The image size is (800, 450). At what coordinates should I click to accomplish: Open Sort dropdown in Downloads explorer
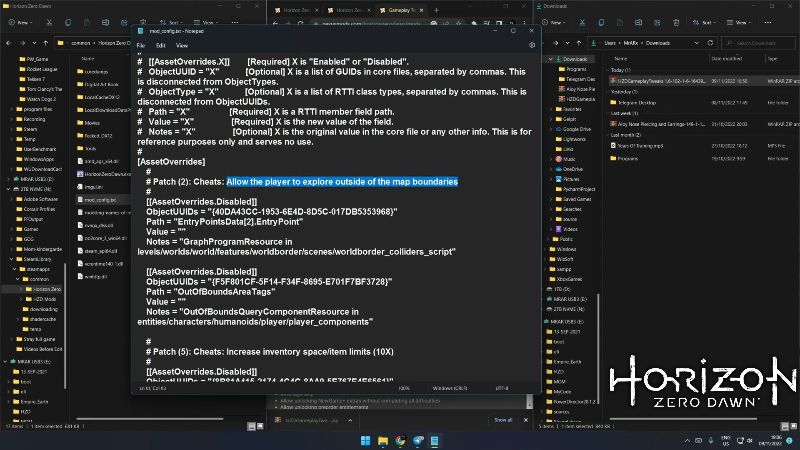[x=704, y=22]
